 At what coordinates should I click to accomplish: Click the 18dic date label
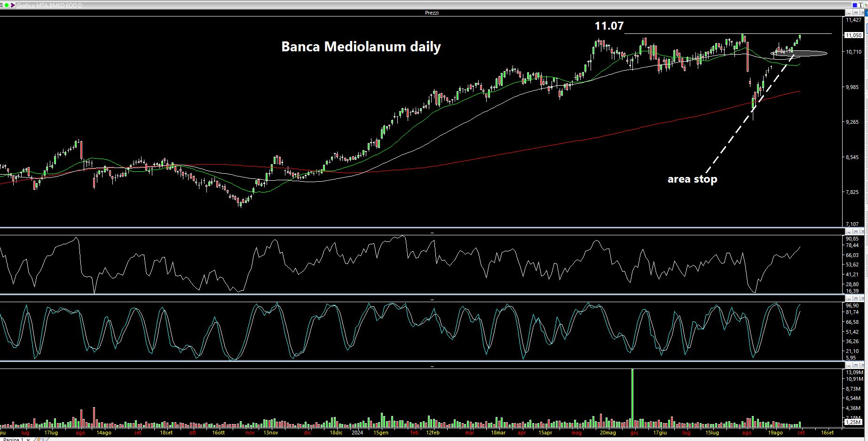pyautogui.click(x=336, y=433)
